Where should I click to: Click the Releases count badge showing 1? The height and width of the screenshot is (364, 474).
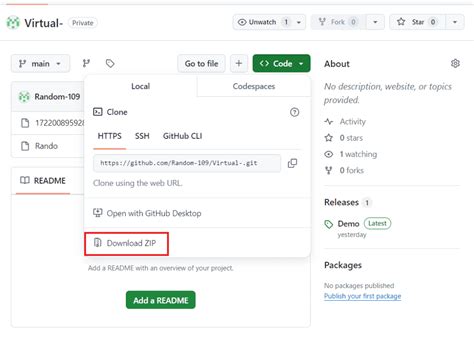coord(367,202)
